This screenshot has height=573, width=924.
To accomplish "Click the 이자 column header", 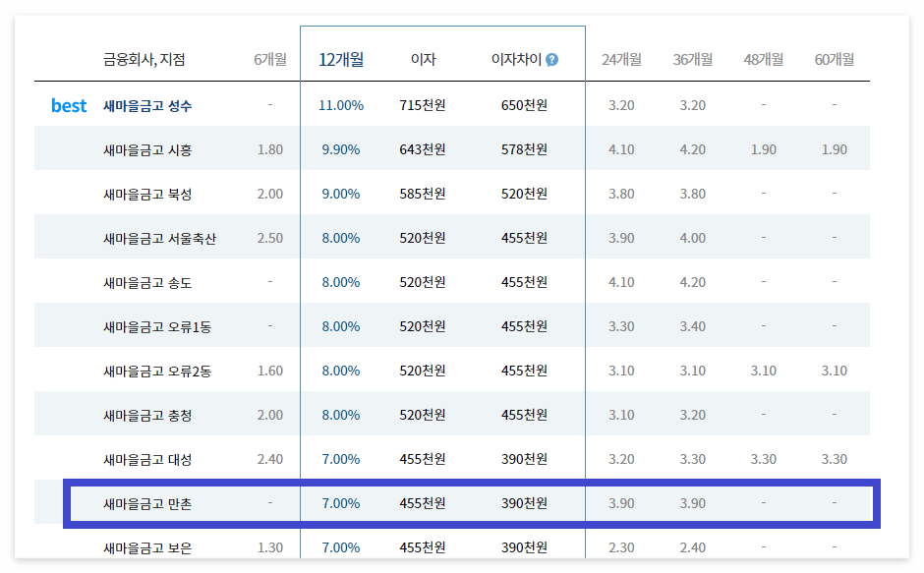I will click(423, 60).
